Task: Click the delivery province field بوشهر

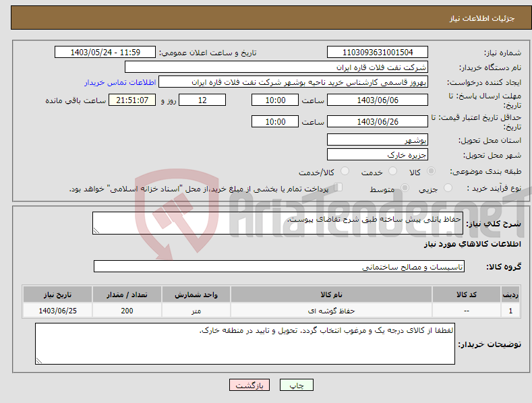Action: click(378, 139)
